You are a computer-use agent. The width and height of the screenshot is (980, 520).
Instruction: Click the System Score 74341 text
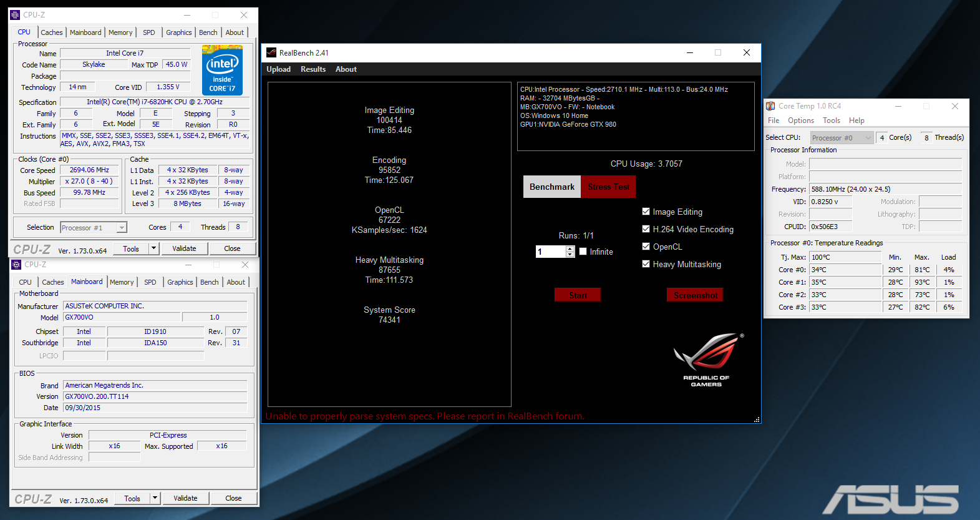(389, 315)
